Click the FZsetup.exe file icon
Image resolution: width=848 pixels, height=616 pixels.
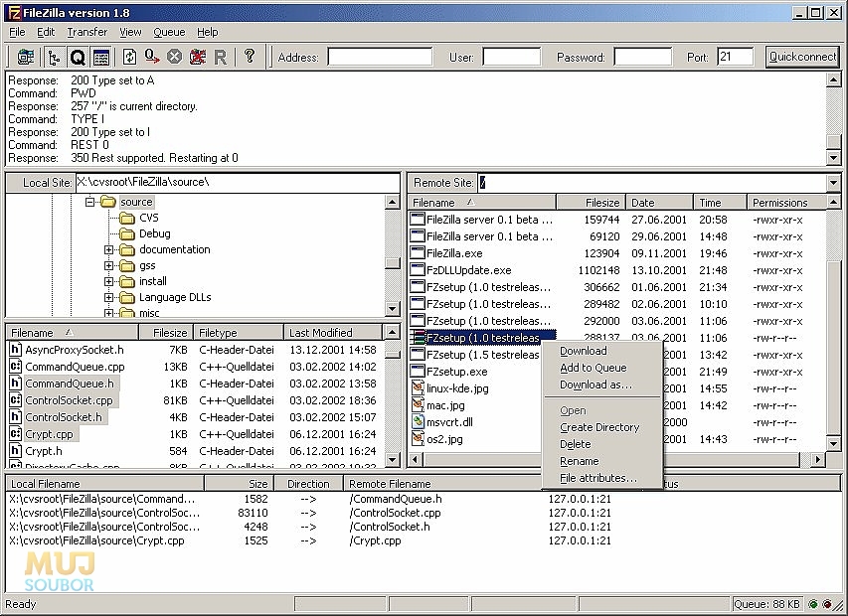click(417, 372)
